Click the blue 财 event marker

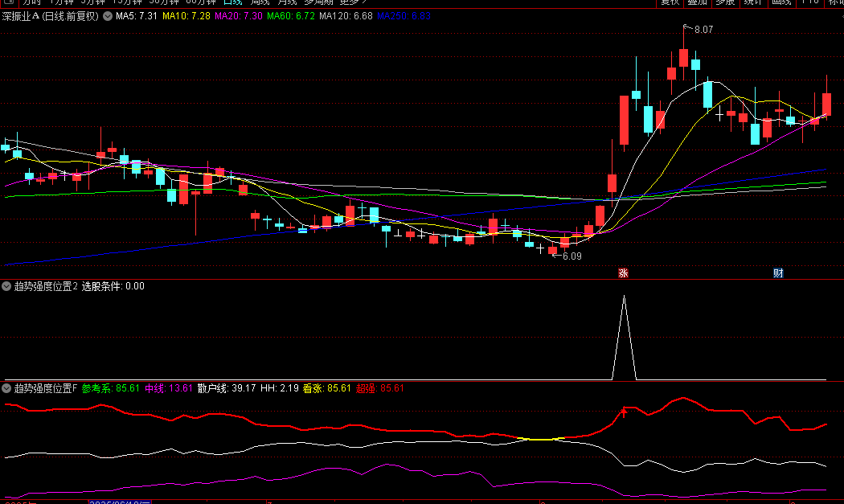click(778, 273)
